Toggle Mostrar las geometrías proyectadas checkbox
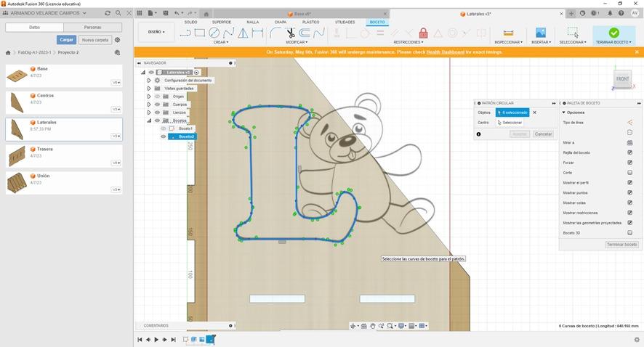This screenshot has height=347, width=644. point(629,223)
